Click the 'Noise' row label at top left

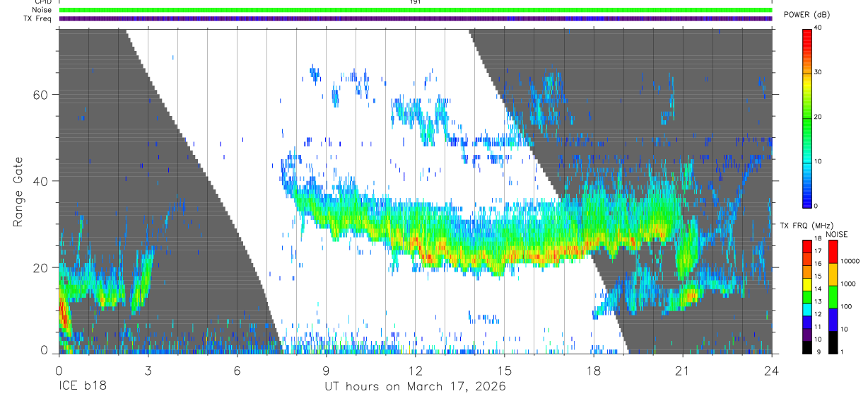[x=42, y=10]
